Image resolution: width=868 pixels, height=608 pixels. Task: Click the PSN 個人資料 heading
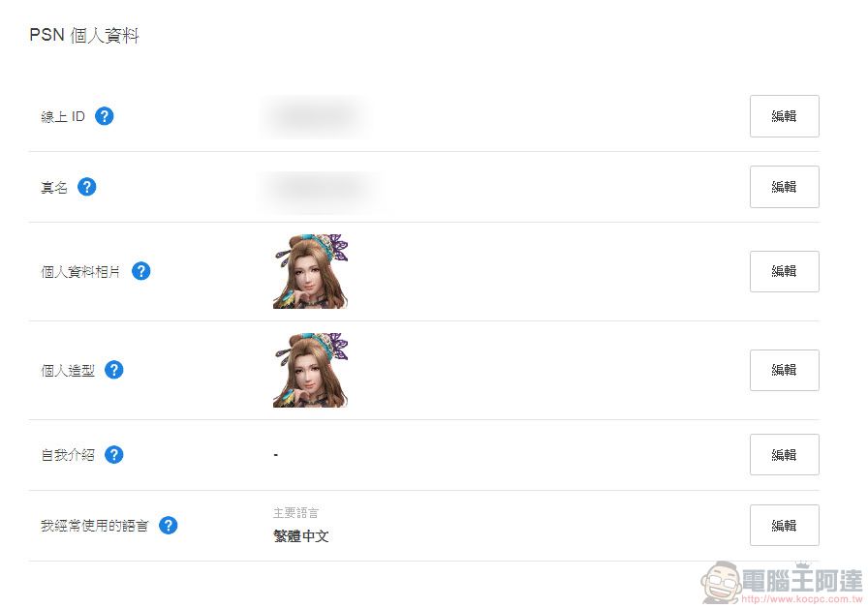[84, 37]
